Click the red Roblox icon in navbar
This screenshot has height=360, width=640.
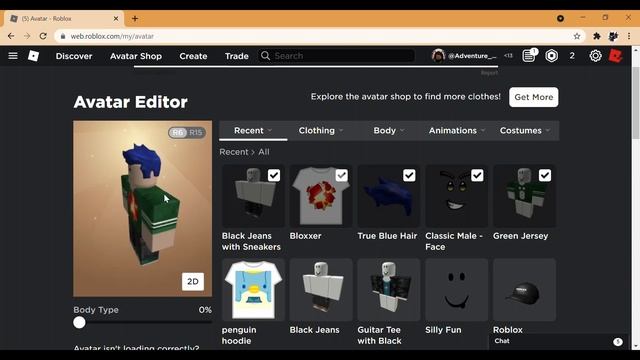pos(616,56)
